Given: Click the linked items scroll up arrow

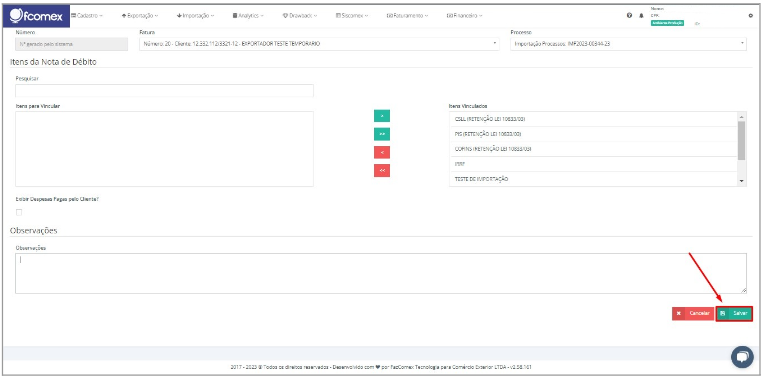Looking at the screenshot, I should (x=741, y=117).
